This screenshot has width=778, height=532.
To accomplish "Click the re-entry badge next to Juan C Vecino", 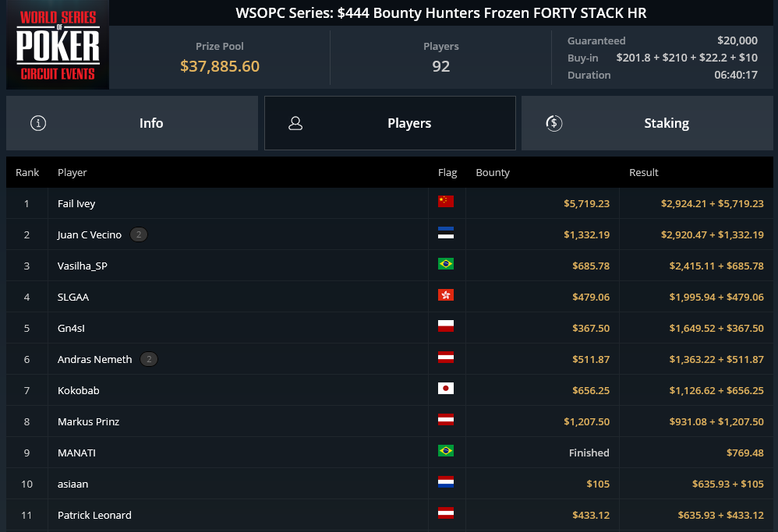I will (x=139, y=234).
